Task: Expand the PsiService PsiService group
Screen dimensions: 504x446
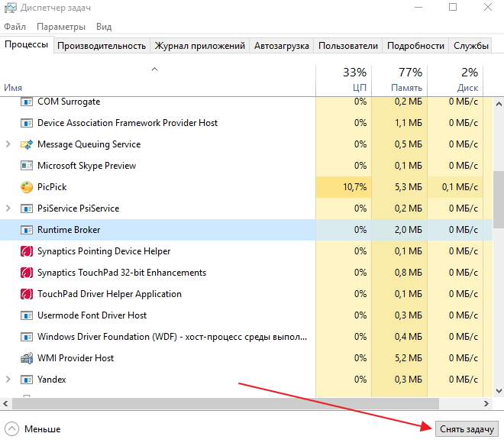Action: click(x=8, y=208)
